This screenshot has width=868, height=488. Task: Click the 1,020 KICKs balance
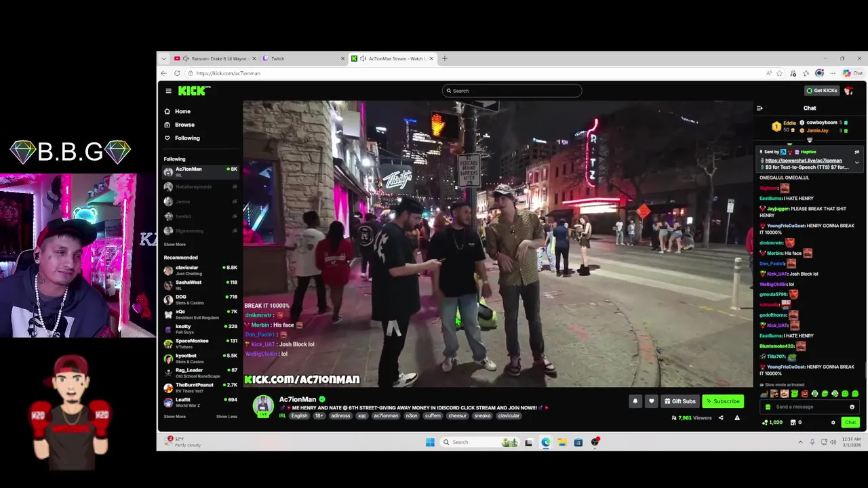pos(772,422)
